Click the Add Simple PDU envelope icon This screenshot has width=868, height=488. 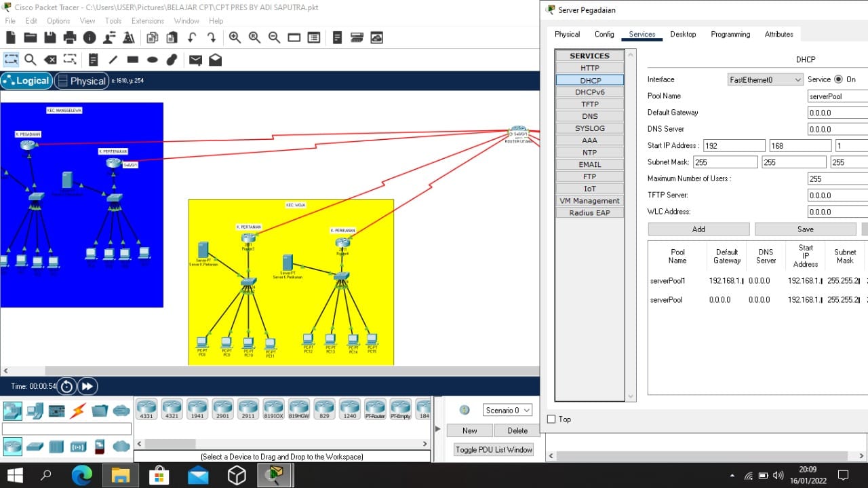(195, 60)
